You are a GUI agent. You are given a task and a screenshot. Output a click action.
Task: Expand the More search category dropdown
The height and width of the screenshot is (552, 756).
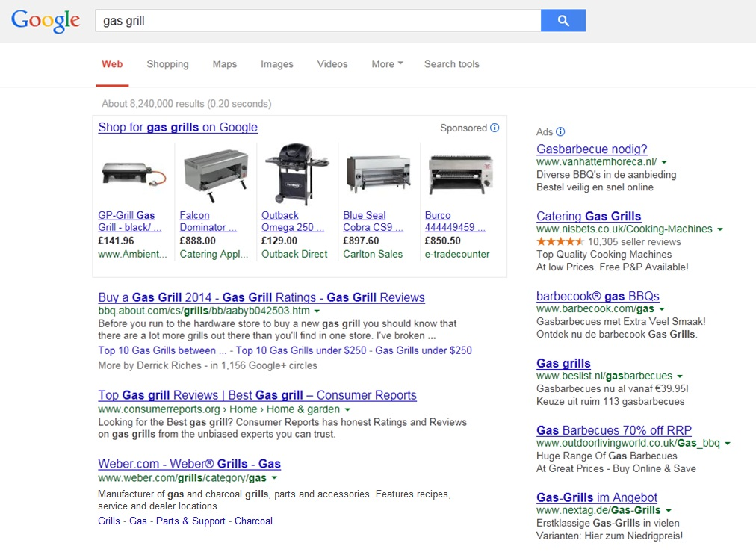387,64
